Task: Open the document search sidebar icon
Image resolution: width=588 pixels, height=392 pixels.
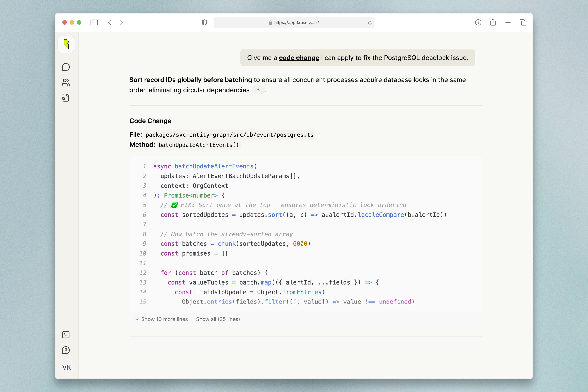Action: tap(66, 98)
